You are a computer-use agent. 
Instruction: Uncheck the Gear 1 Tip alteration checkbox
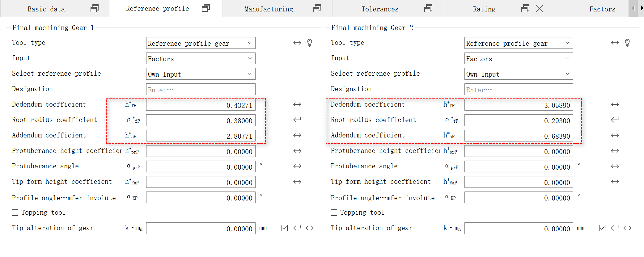(285, 228)
